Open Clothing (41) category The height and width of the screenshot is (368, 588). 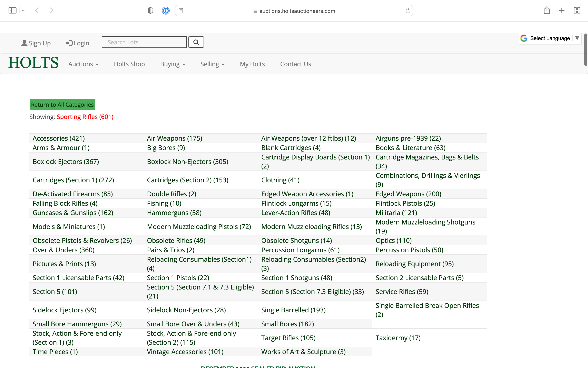coord(280,180)
